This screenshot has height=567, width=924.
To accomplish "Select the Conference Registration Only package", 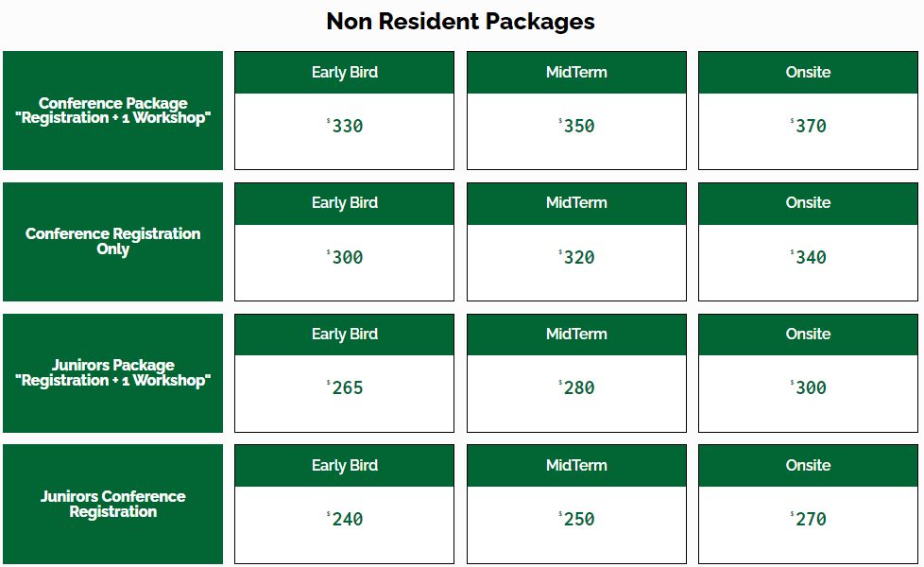I will pyautogui.click(x=113, y=242).
